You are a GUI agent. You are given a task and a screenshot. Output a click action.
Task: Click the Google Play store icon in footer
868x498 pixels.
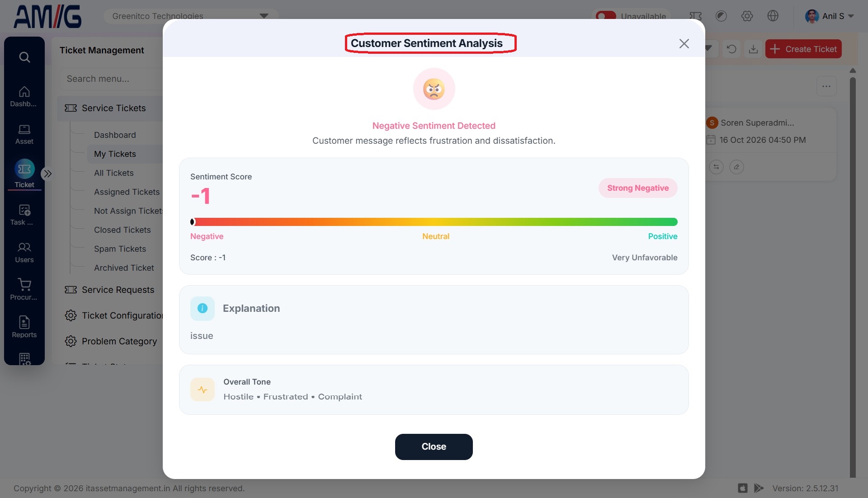click(759, 489)
